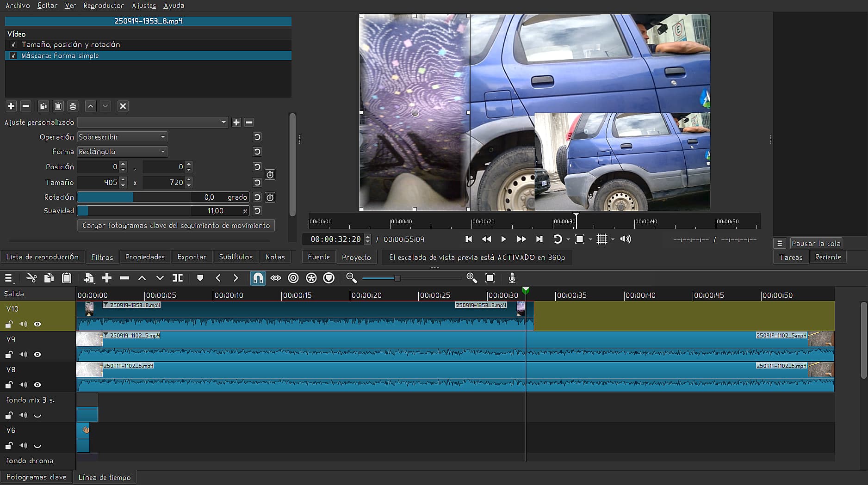The height and width of the screenshot is (485, 868).
Task: Toggle the timeline snap magnet icon
Action: pos(258,278)
